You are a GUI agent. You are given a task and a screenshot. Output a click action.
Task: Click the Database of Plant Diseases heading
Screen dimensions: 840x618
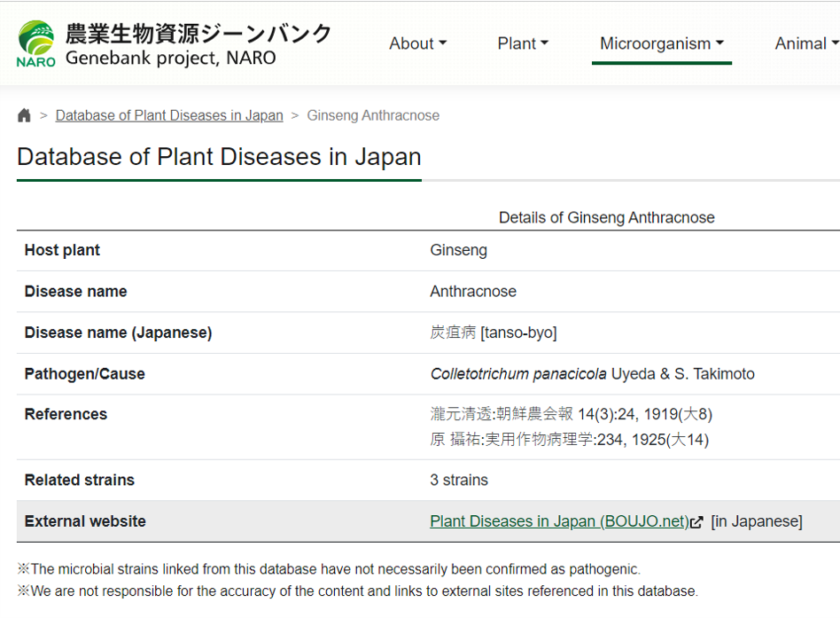coord(219,157)
